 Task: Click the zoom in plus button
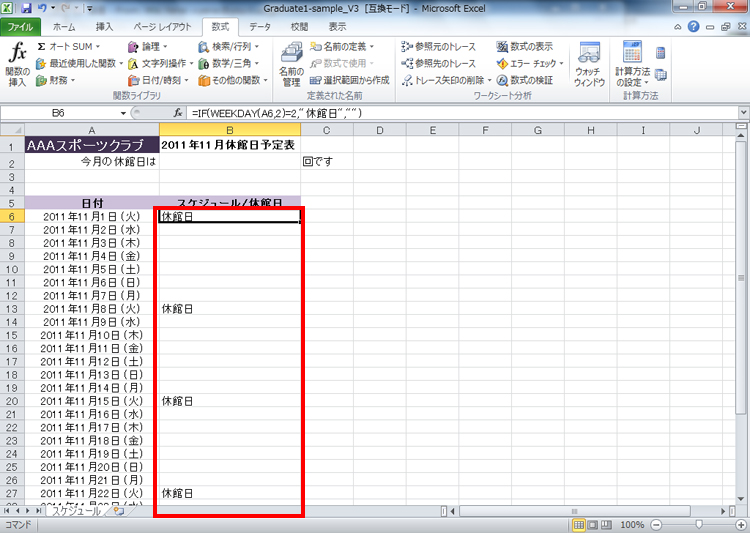click(x=742, y=525)
